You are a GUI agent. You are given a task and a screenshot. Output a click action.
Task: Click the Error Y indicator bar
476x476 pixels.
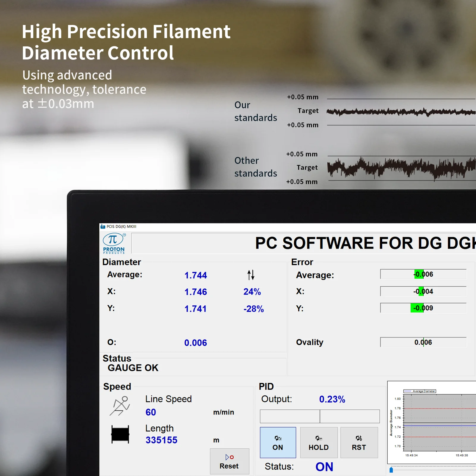coord(423,308)
